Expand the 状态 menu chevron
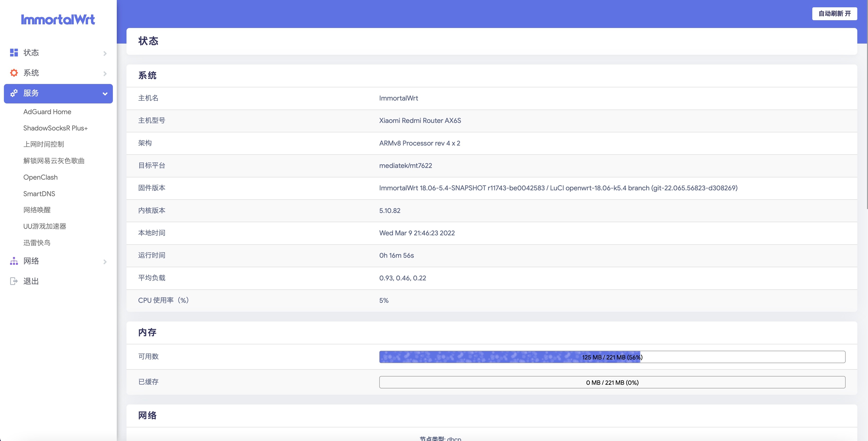868x441 pixels. pos(105,53)
